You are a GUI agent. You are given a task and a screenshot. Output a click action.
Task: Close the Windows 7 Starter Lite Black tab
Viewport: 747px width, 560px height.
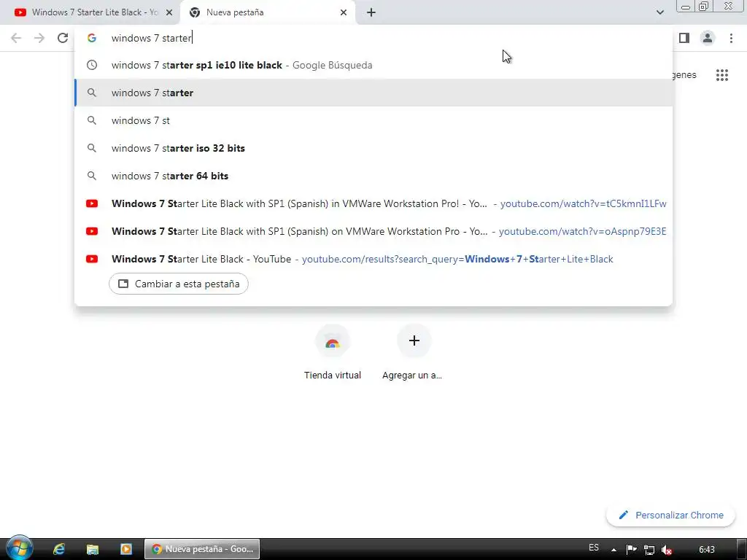click(x=169, y=12)
